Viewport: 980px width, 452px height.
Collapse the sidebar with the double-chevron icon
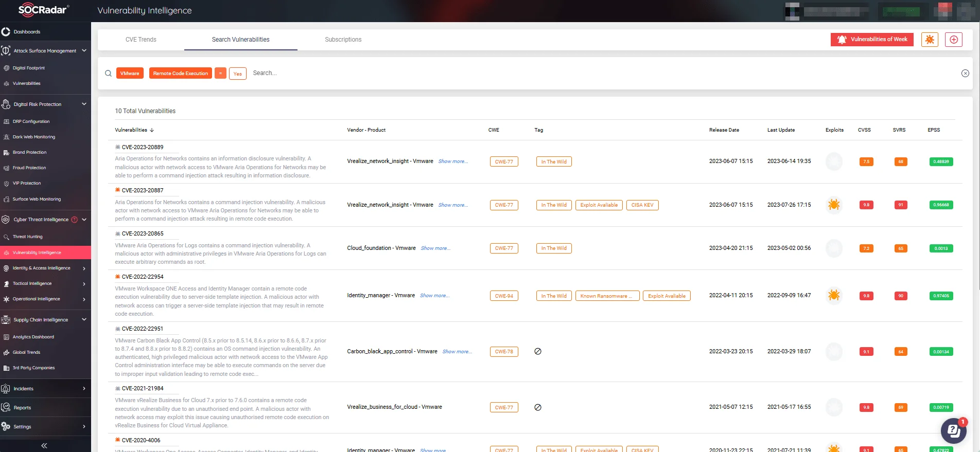click(44, 445)
